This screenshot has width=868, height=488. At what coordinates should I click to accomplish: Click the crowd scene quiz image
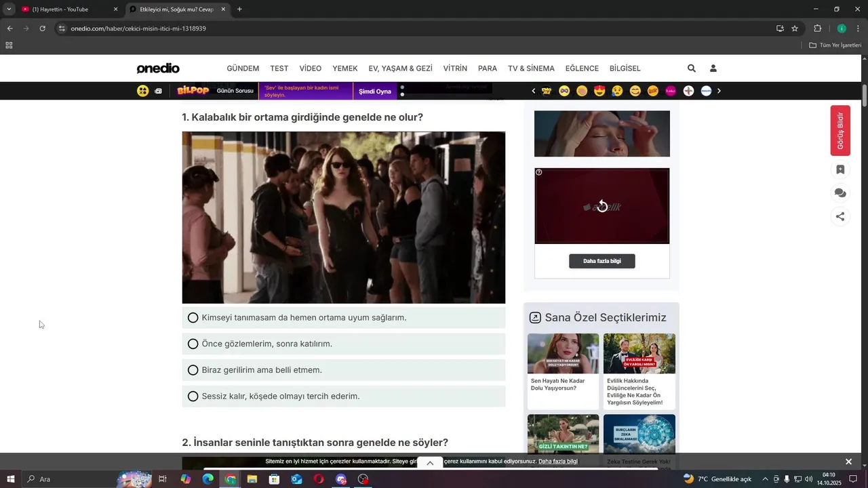click(343, 218)
